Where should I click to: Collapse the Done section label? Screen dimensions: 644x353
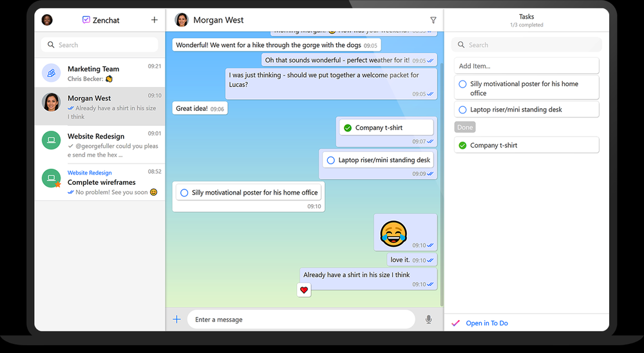click(465, 128)
